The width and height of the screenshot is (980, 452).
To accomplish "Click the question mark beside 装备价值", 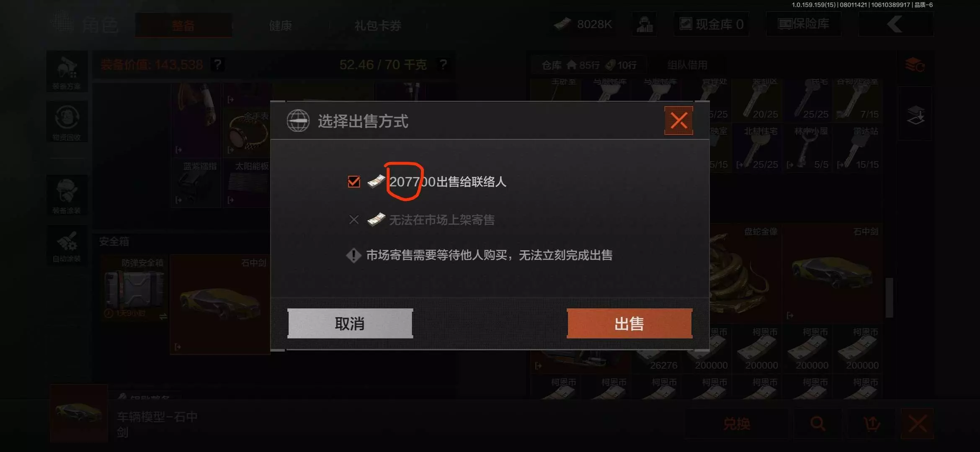I will (x=217, y=64).
